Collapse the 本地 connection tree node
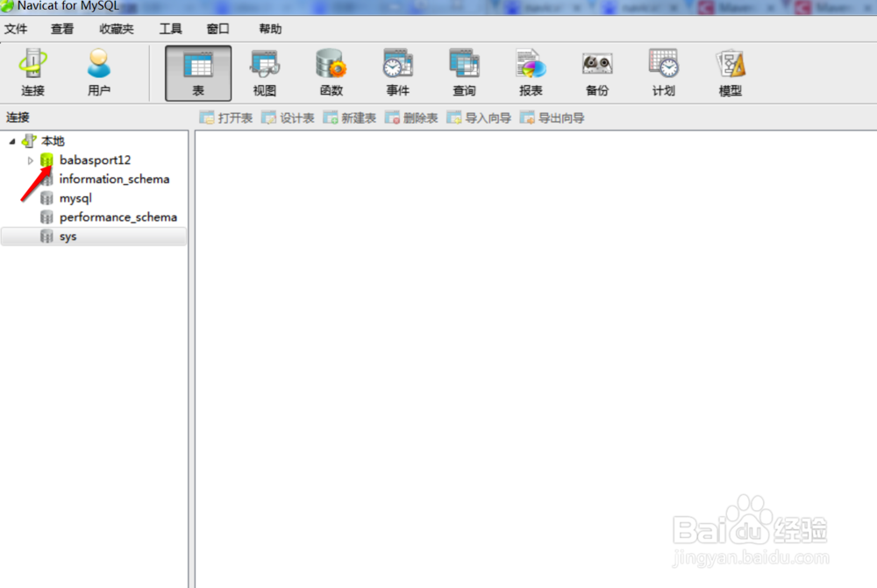This screenshot has height=588, width=877. (x=12, y=141)
